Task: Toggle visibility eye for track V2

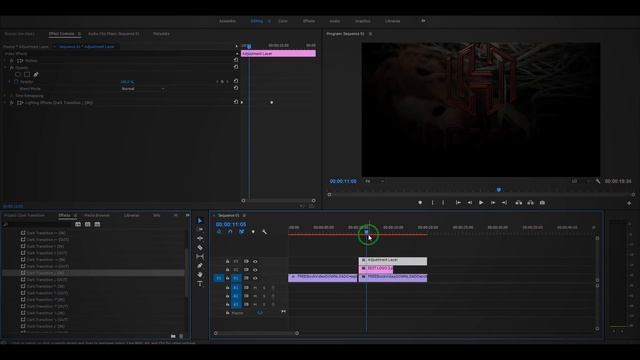Action: (x=255, y=270)
